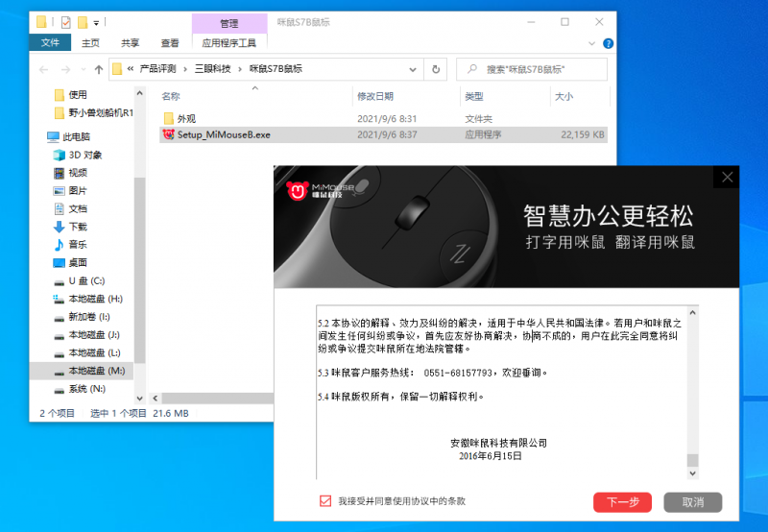Click 三眼科技 in the address breadcrumb
768x532 pixels.
tap(212, 69)
